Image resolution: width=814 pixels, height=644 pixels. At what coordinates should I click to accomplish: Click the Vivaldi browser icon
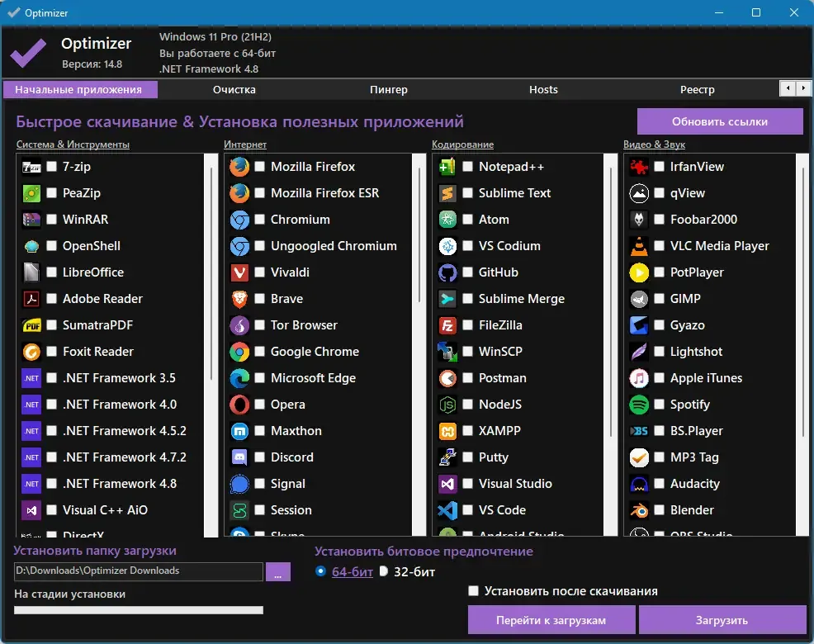click(239, 272)
